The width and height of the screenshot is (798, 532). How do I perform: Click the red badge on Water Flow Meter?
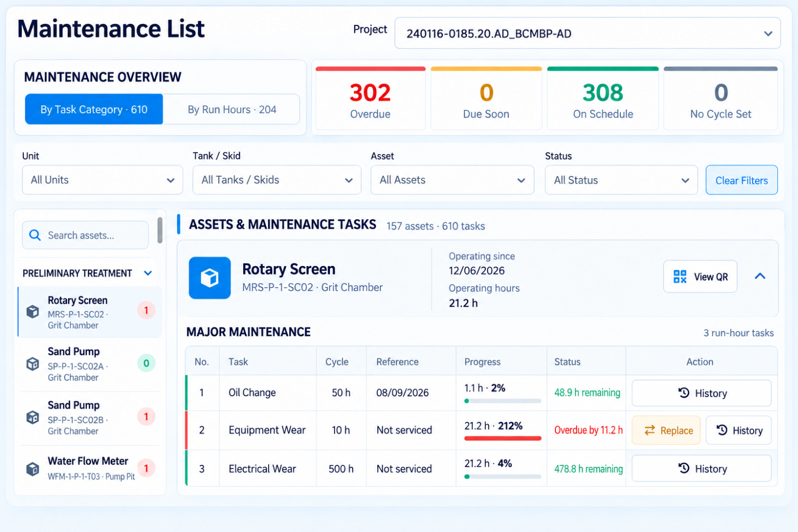pos(146,468)
